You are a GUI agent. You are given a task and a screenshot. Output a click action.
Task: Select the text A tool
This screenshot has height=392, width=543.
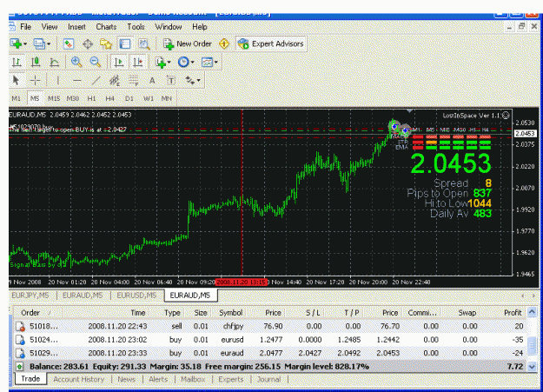tap(152, 81)
